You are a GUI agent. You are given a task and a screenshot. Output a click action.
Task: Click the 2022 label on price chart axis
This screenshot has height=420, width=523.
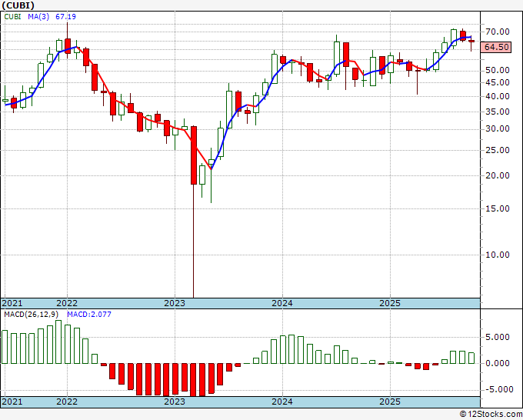[67, 303]
